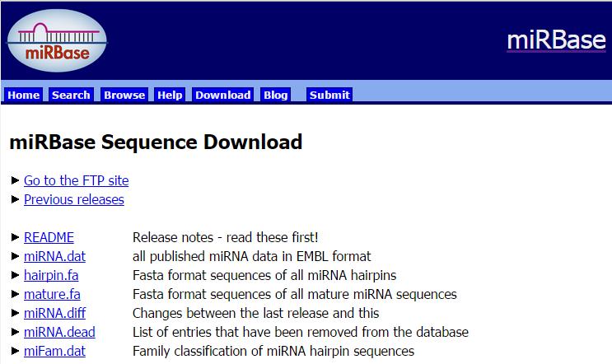Open the Search menu item
The image size is (612, 364).
click(x=71, y=95)
